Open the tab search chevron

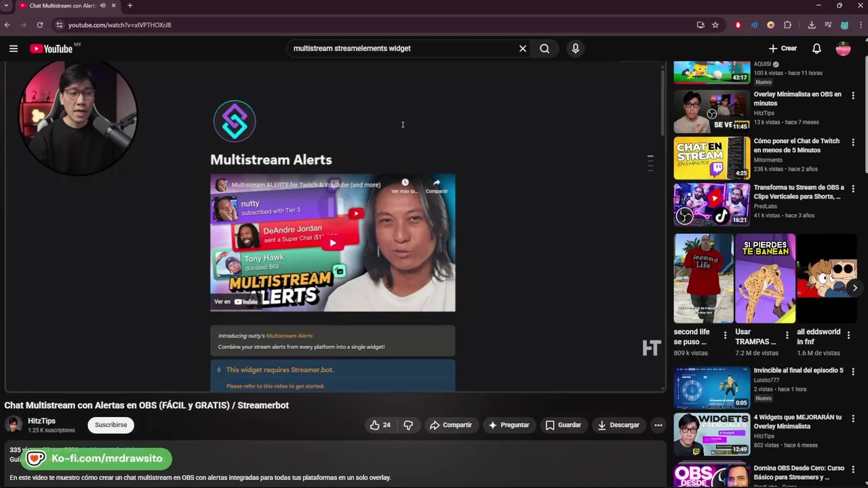[7, 5]
